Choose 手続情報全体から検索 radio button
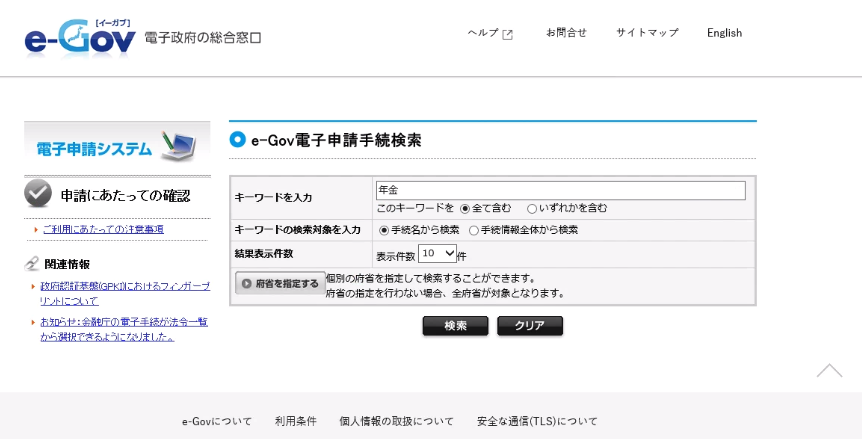 point(474,230)
